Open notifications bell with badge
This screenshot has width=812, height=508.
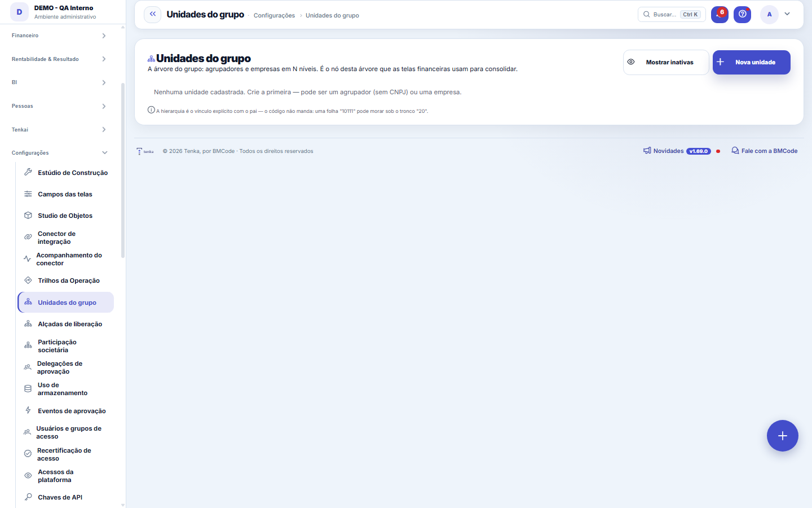(x=720, y=14)
